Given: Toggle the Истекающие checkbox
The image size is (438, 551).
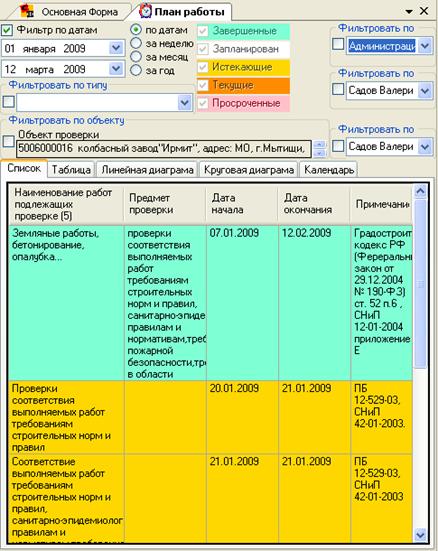Looking at the screenshot, I should pos(203,67).
